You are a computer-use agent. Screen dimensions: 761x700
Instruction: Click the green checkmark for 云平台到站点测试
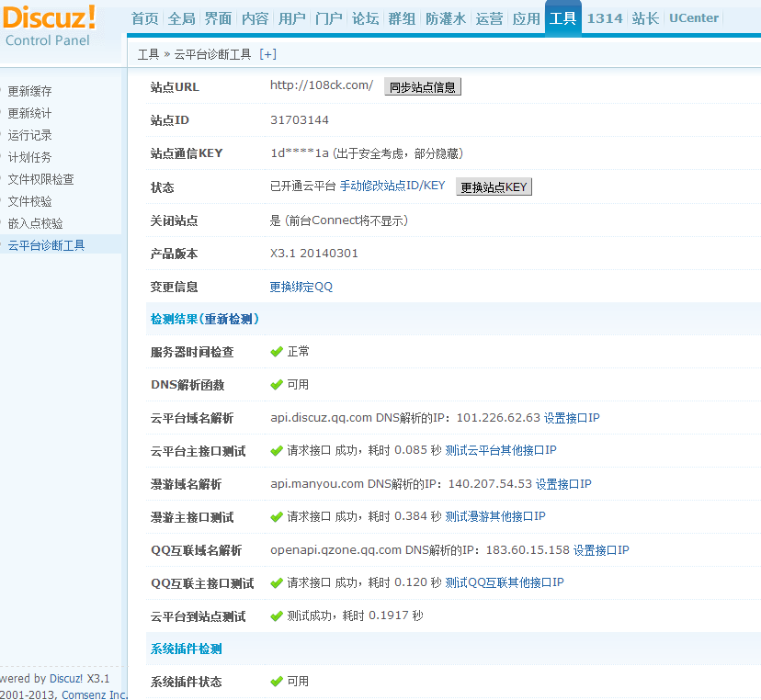(x=277, y=616)
